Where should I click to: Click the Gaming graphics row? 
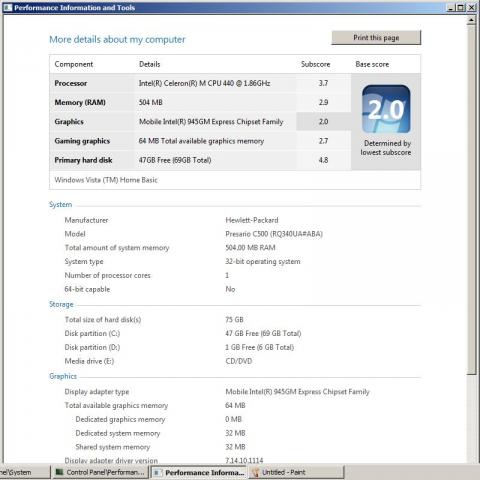(x=200, y=141)
